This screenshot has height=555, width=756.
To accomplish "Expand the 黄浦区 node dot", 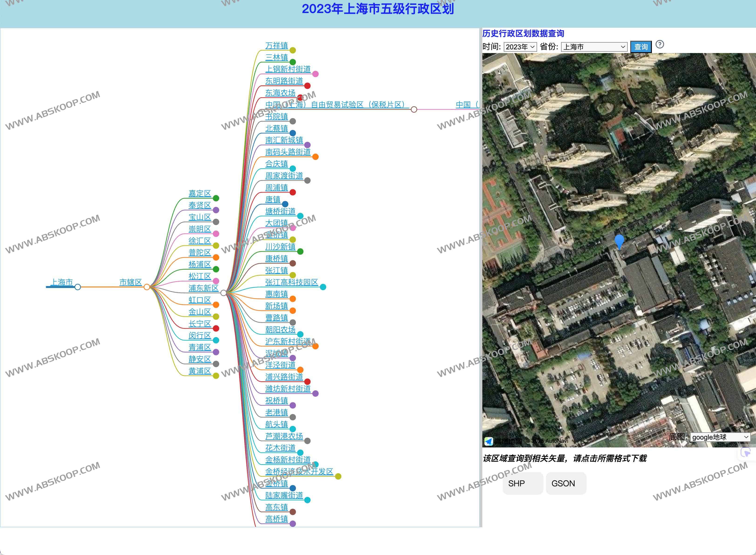I will click(216, 376).
